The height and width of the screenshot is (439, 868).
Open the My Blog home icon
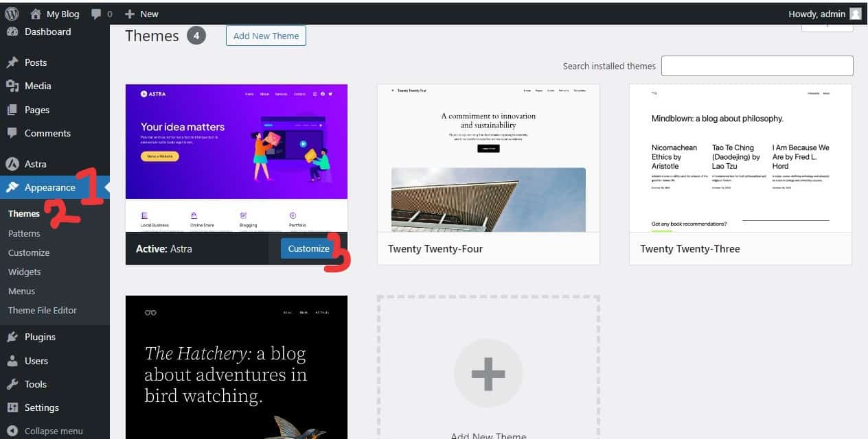[36, 14]
